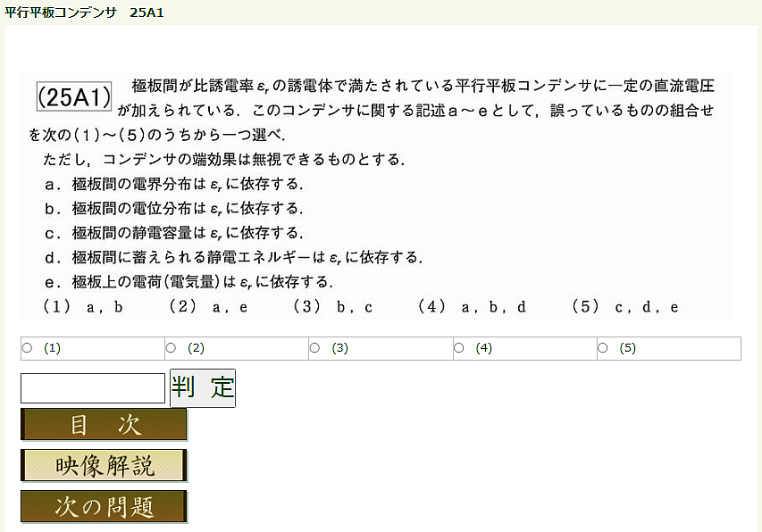The image size is (762, 532).
Task: Click choice text "(1) a, b" in question
Action: 82,307
